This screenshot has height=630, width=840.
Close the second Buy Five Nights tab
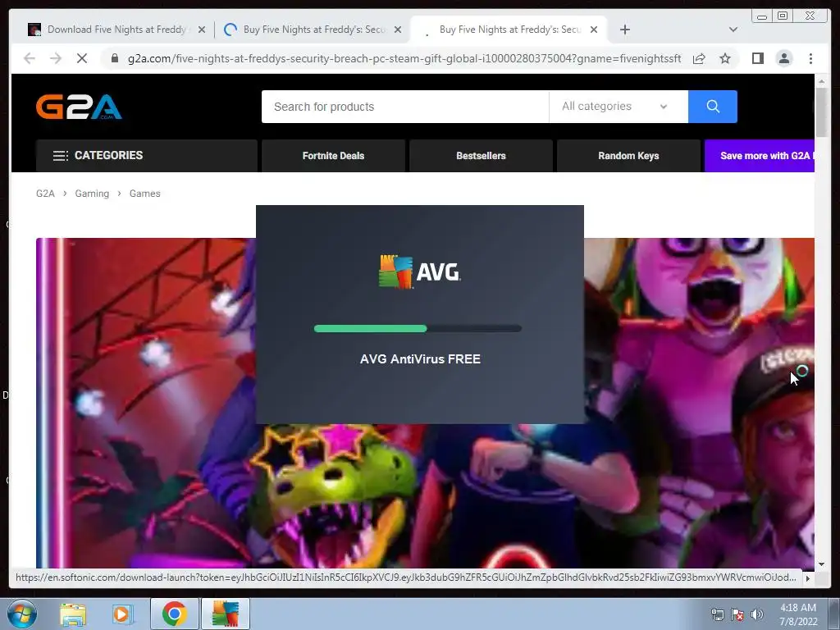[x=398, y=30]
